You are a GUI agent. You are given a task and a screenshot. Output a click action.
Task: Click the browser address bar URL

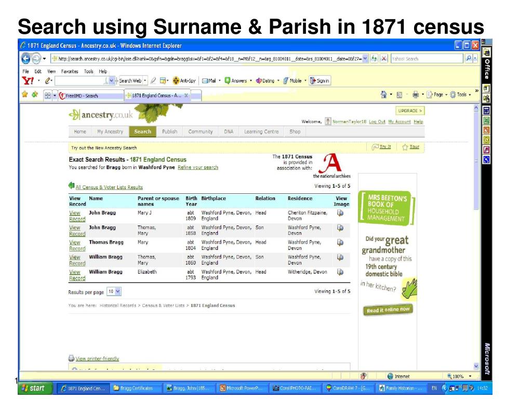coord(210,59)
